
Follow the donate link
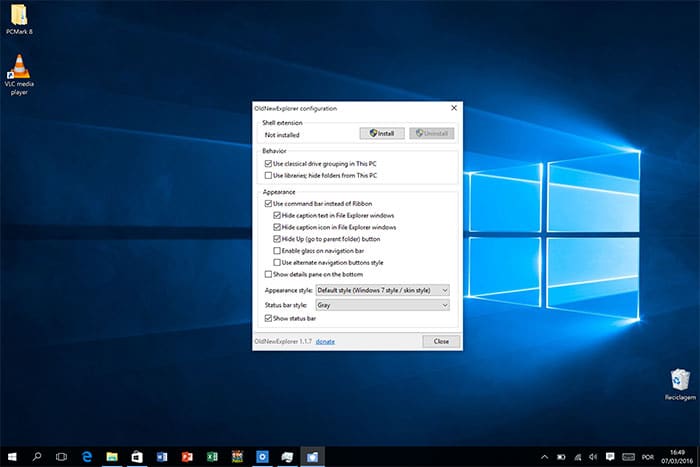[325, 341]
